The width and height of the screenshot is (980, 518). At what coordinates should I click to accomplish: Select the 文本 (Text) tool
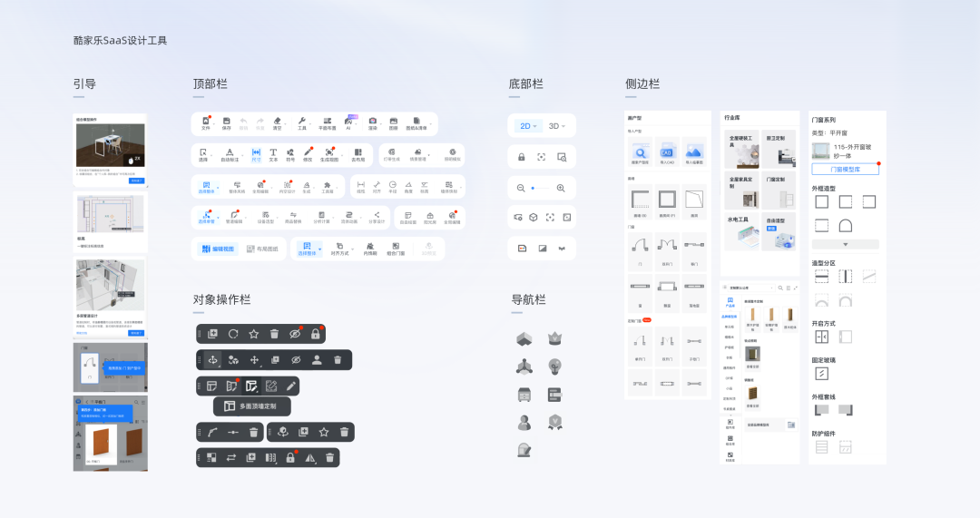[x=274, y=154]
